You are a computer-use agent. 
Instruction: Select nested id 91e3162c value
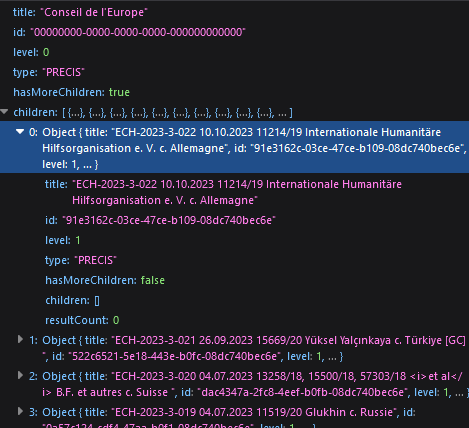pyautogui.click(x=169, y=220)
